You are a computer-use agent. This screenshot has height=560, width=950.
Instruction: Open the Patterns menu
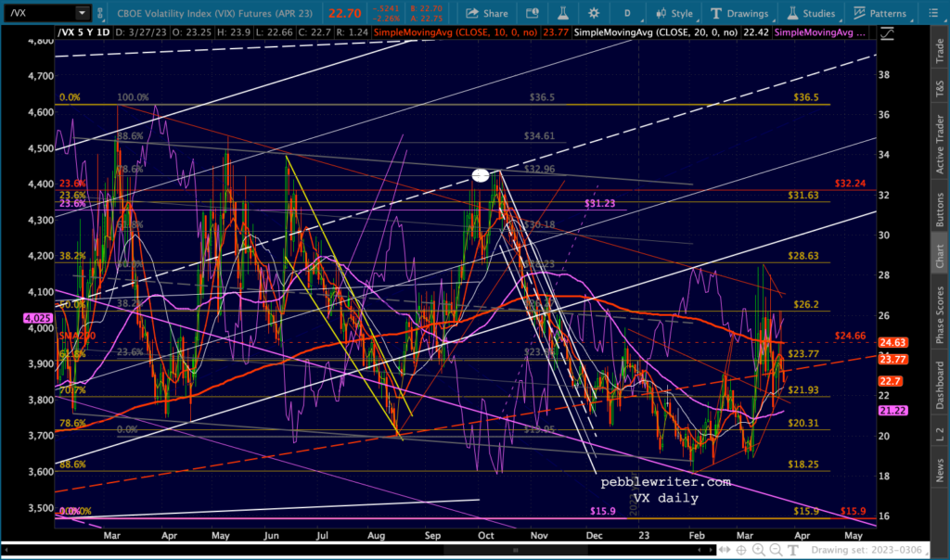[x=879, y=13]
